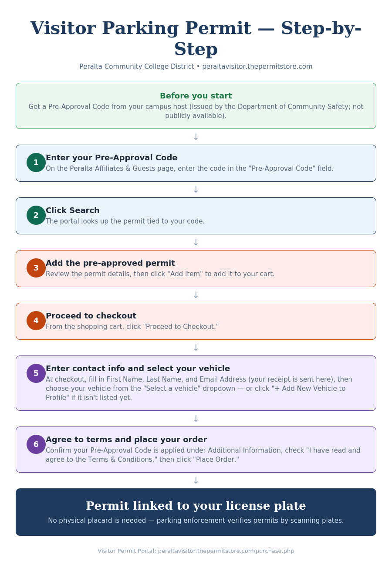
Task: Select the orange step 4 number circle
Action: pyautogui.click(x=36, y=321)
